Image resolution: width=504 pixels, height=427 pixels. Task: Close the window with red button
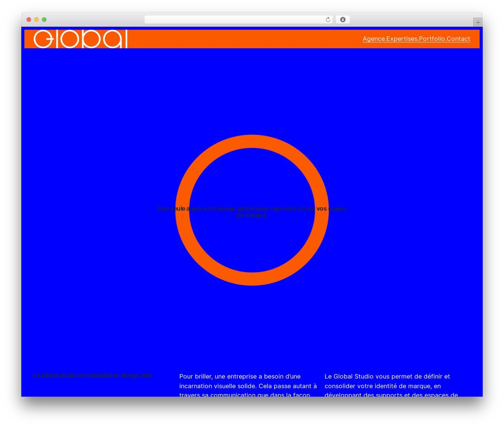pyautogui.click(x=29, y=20)
